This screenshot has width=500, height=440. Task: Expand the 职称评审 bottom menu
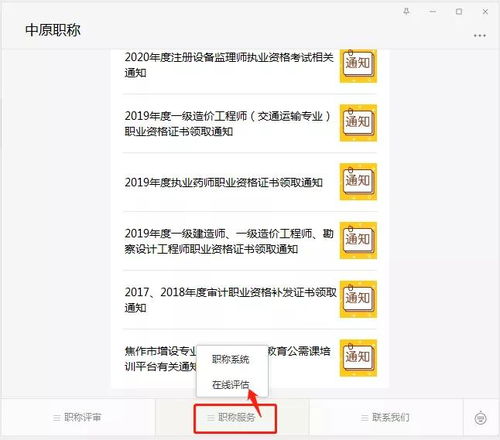point(77,417)
